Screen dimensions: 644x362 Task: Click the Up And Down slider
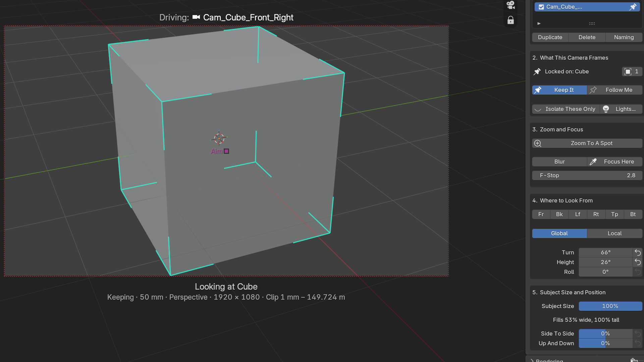pyautogui.click(x=606, y=343)
